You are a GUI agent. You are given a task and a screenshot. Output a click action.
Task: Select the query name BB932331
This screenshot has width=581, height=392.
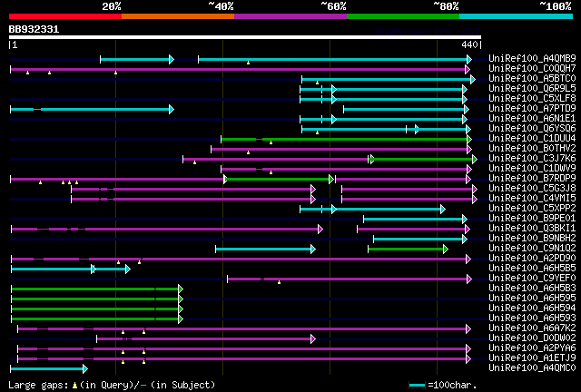pyautogui.click(x=34, y=29)
